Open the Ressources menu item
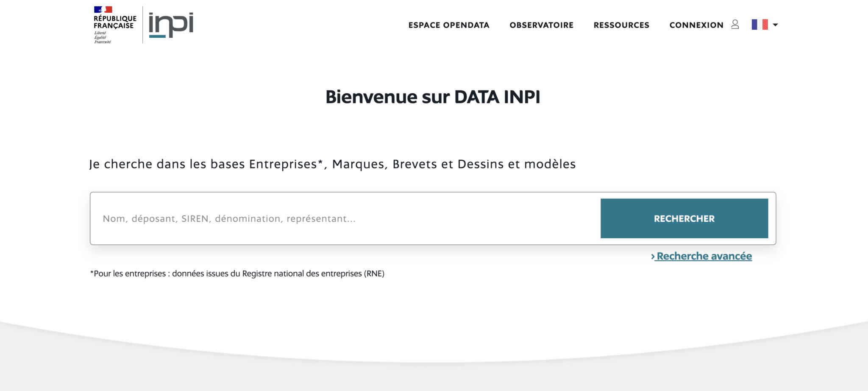 click(x=621, y=25)
